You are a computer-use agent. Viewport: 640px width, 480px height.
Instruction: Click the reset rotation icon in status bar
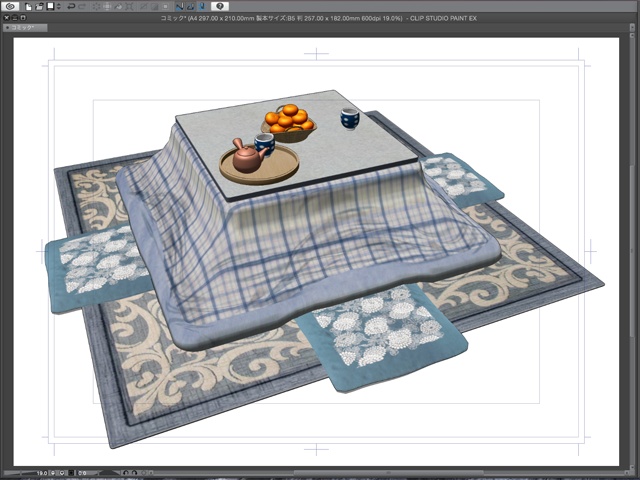[x=144, y=473]
